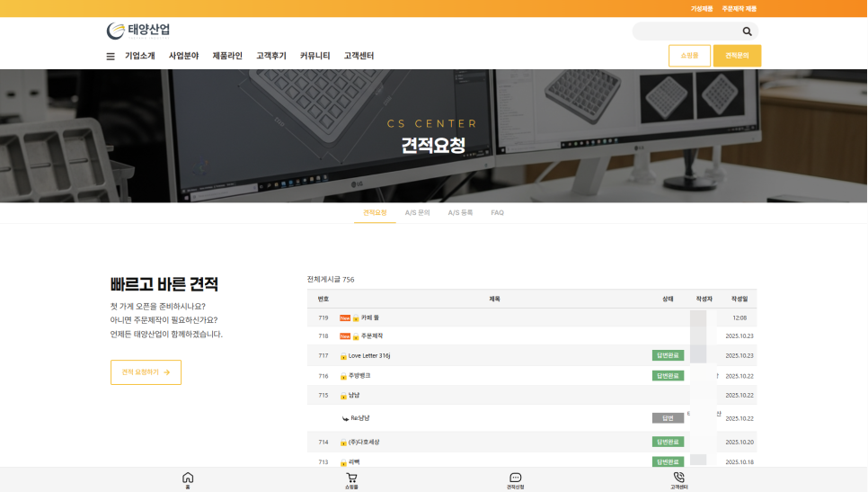The image size is (868, 492).
Task: Switch to the FAQ tab
Action: point(497,213)
